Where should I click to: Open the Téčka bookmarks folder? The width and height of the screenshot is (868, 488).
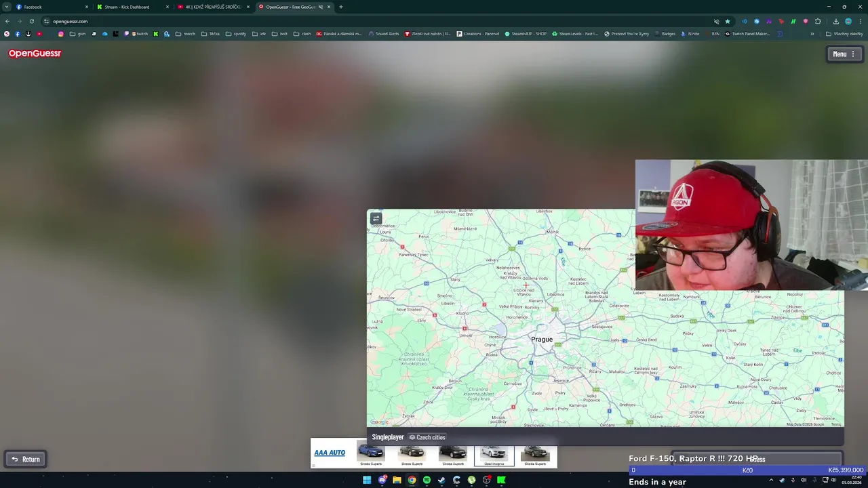[x=210, y=34]
